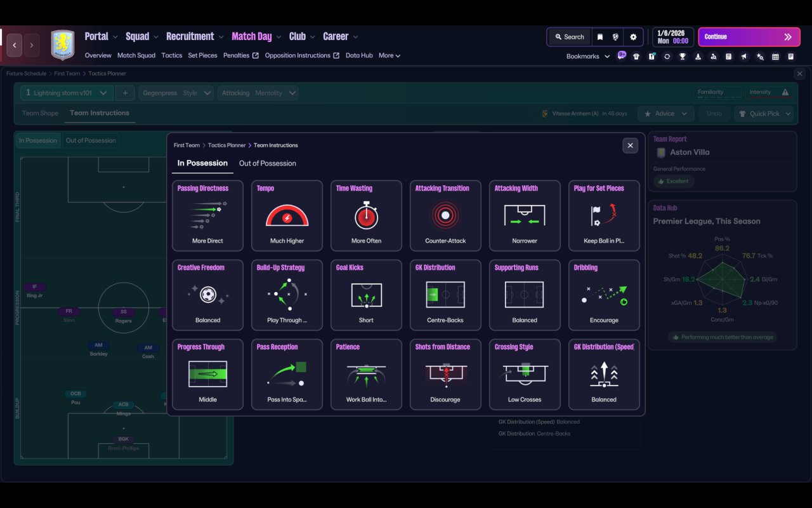Select the Dribbling instruction tile
Image resolution: width=812 pixels, height=508 pixels.
604,295
